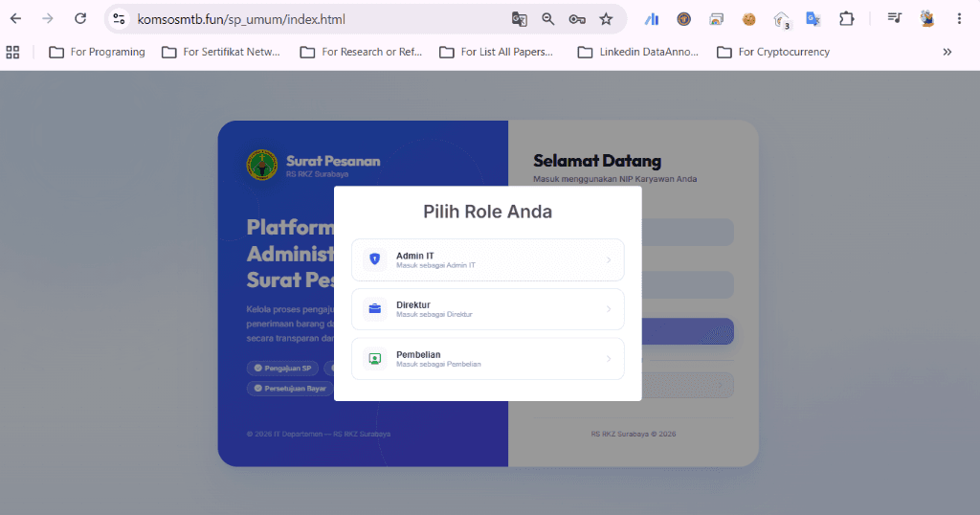980x515 pixels.
Task: Click the Selamat Datang heading
Action: [597, 161]
